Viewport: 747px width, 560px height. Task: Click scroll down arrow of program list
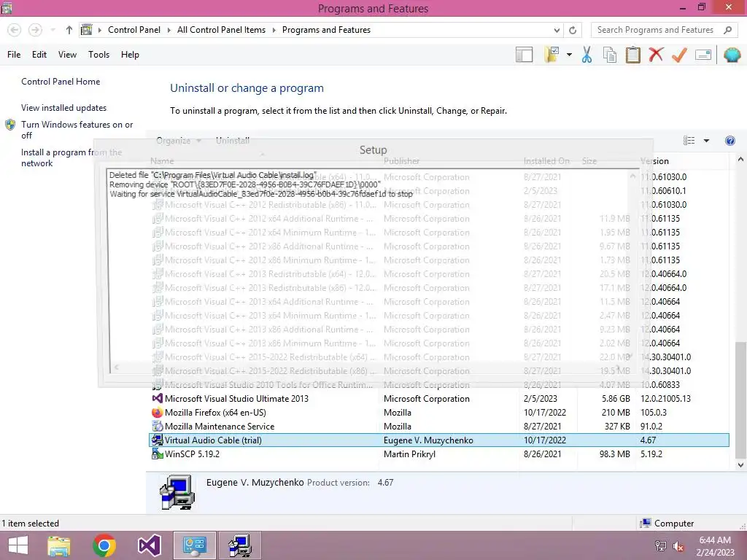pos(740,464)
